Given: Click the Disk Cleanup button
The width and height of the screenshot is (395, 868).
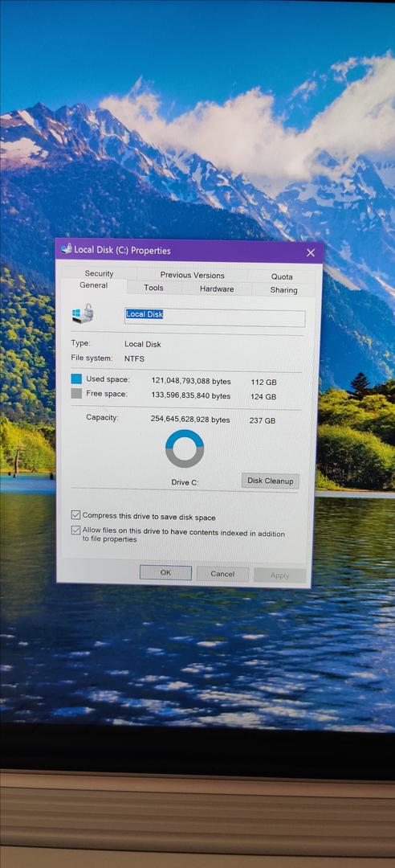Looking at the screenshot, I should (x=271, y=481).
